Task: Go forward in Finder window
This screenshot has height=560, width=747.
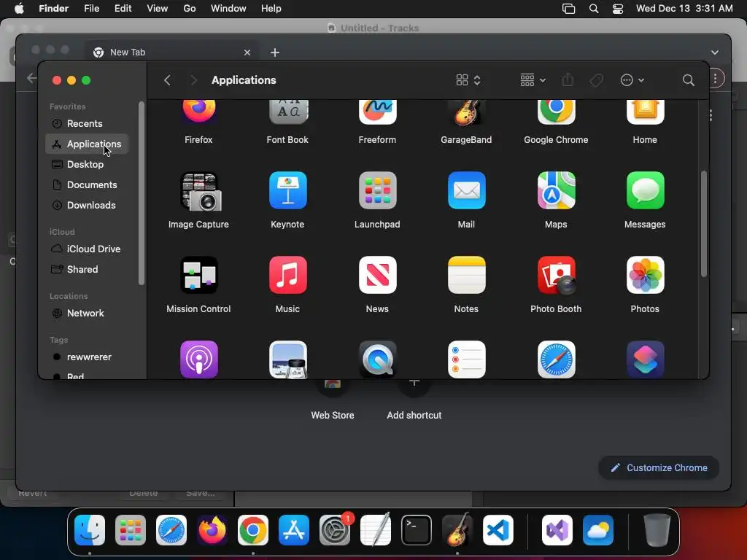Action: click(193, 80)
